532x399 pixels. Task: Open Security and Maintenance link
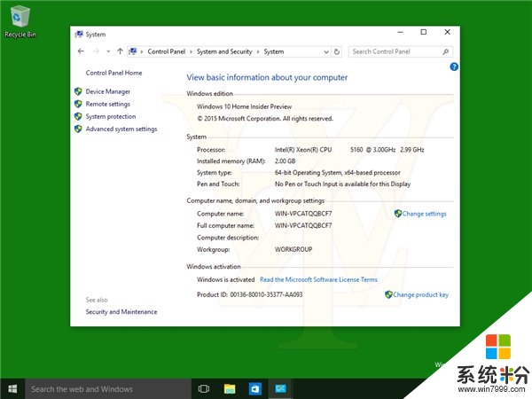[121, 311]
